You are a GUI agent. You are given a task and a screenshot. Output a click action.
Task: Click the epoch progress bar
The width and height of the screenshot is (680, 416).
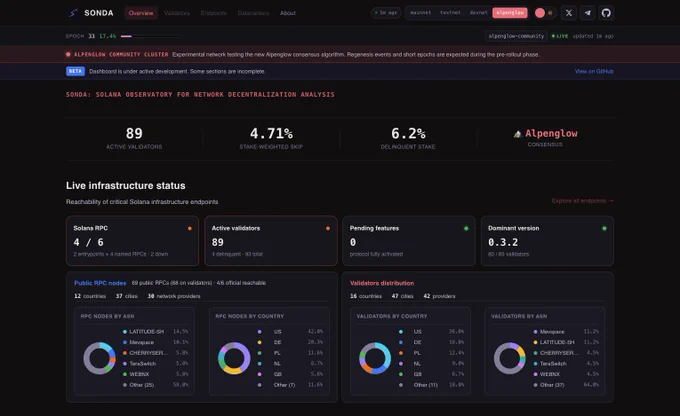[151, 36]
